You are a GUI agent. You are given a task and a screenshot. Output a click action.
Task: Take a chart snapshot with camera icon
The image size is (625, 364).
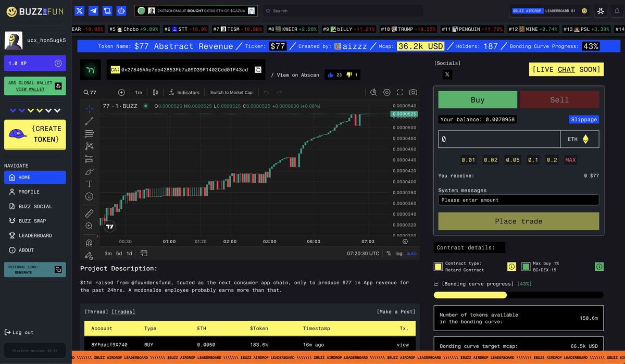413,92
